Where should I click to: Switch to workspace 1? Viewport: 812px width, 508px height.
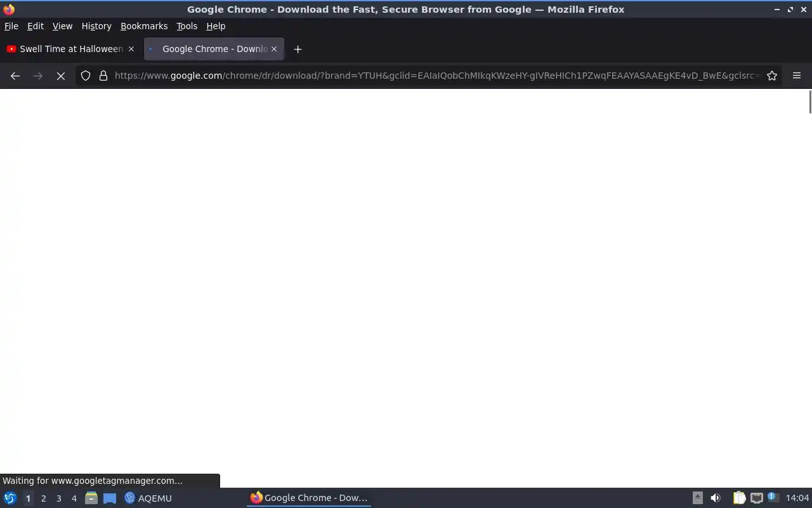(28, 498)
